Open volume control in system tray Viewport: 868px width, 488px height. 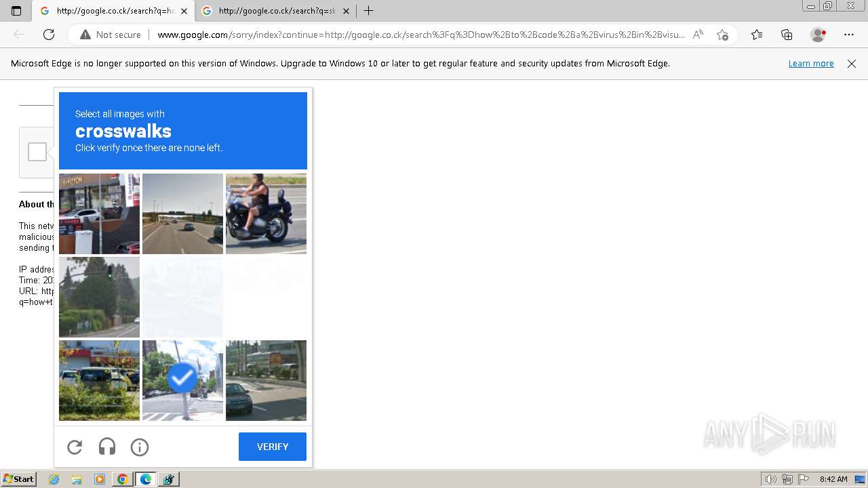[x=770, y=479]
